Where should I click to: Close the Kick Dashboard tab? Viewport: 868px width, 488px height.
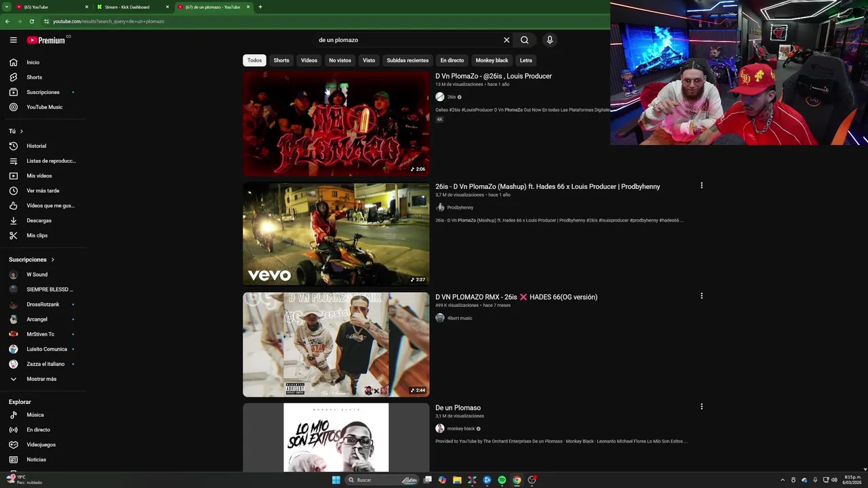point(167,7)
